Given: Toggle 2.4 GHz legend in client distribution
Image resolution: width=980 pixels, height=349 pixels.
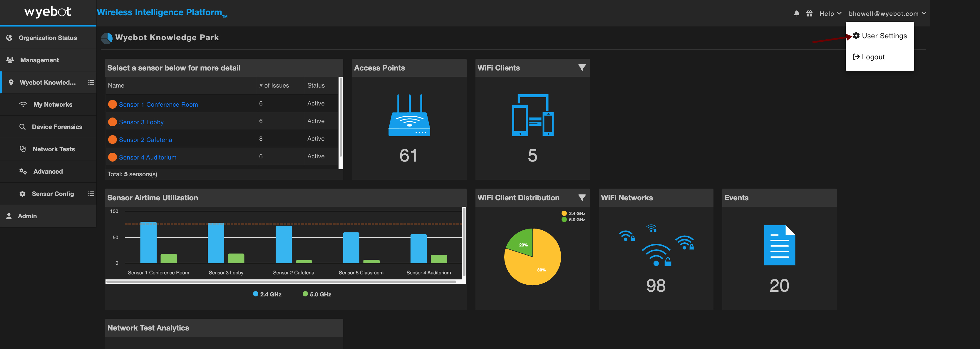Looking at the screenshot, I should click(573, 214).
